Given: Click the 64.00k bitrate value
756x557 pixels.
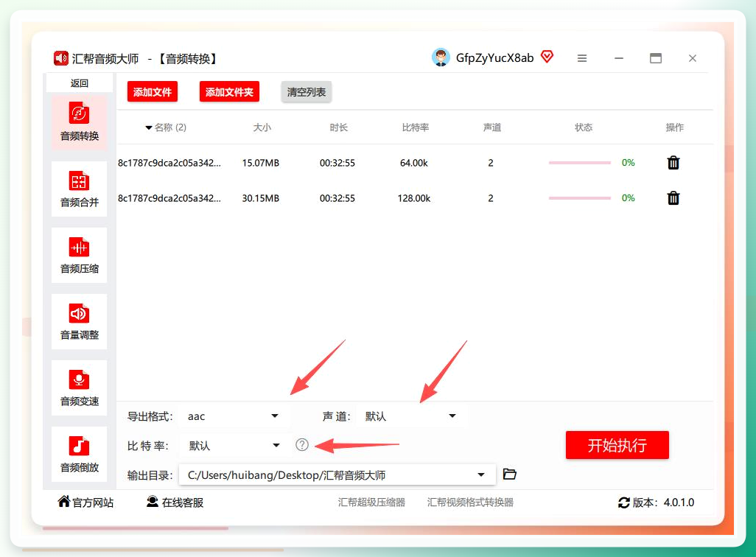Looking at the screenshot, I should point(413,163).
